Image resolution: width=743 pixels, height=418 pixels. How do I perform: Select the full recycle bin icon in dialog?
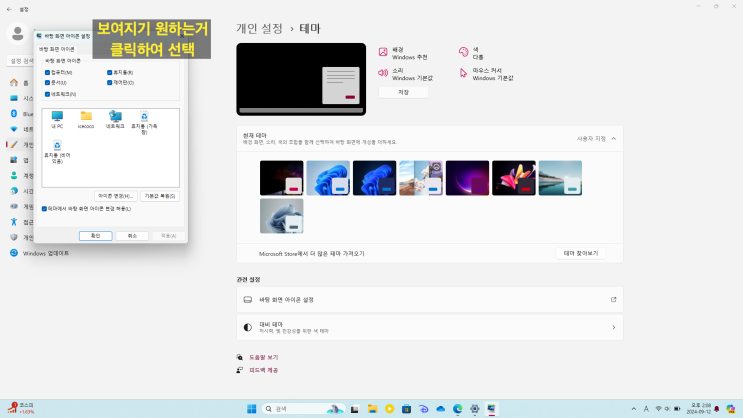[144, 122]
